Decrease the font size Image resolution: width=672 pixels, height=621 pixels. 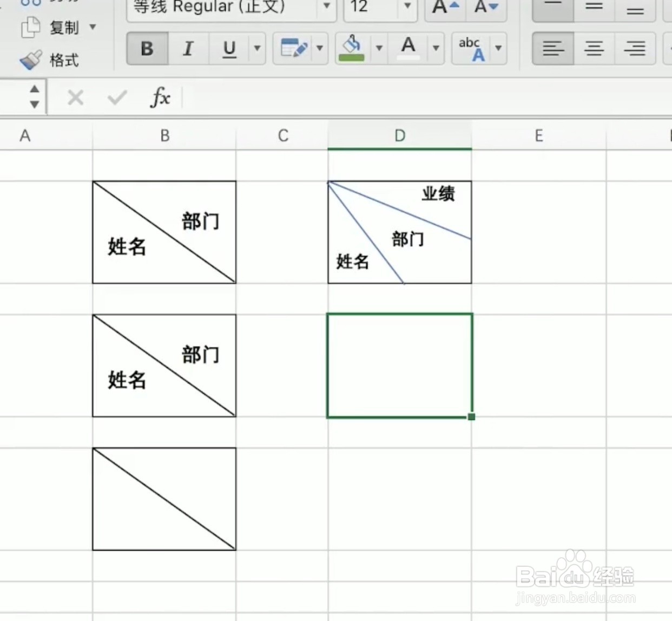485,8
